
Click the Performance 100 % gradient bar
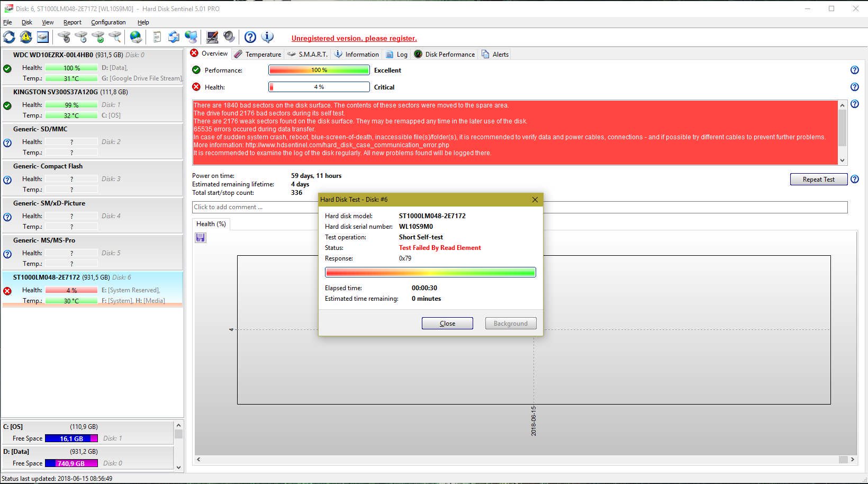(x=319, y=70)
